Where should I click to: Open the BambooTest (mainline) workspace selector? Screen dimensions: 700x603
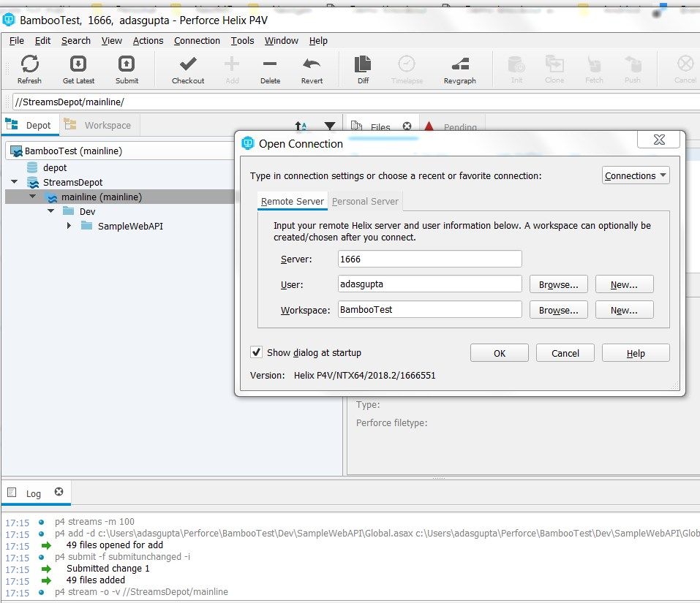click(x=120, y=151)
